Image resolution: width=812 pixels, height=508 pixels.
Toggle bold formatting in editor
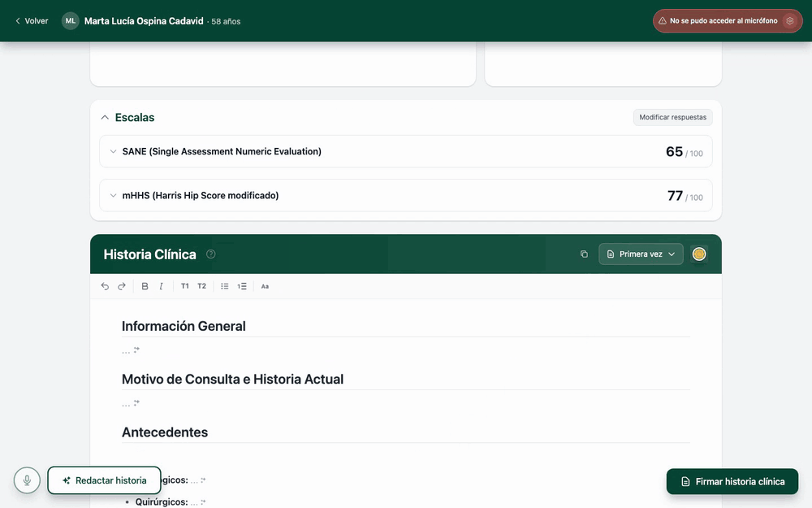(145, 286)
